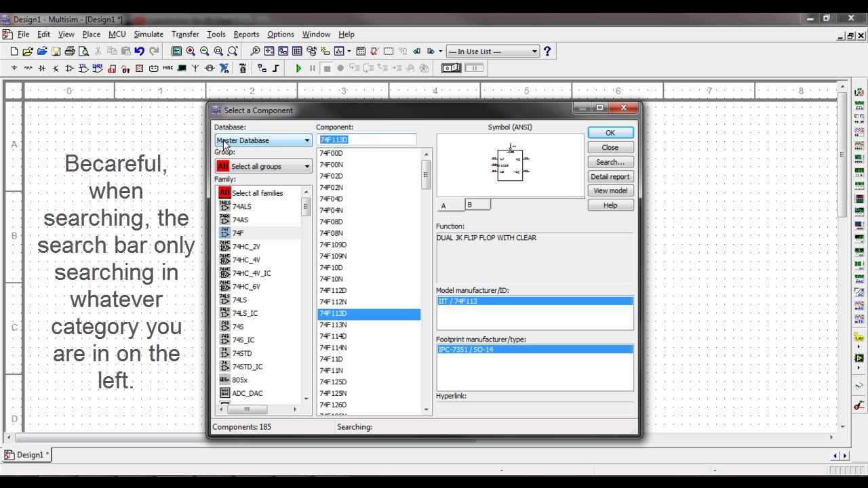Select IPC-7351 / SO-14 footprint entry
Image resolution: width=868 pixels, height=488 pixels.
point(535,349)
